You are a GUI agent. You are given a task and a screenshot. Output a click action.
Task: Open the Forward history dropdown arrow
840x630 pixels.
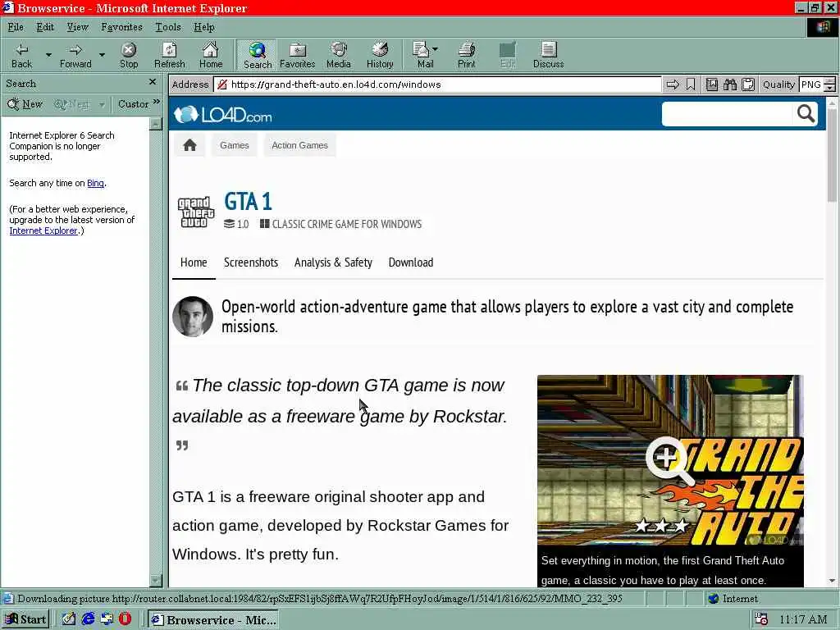[x=102, y=55]
